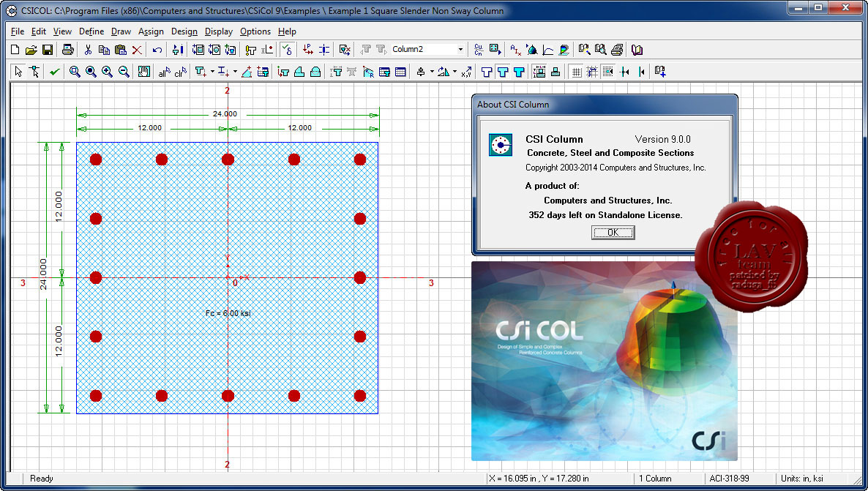The image size is (868, 491).
Task: Open the Column2 dropdown list
Action: pyautogui.click(x=461, y=49)
